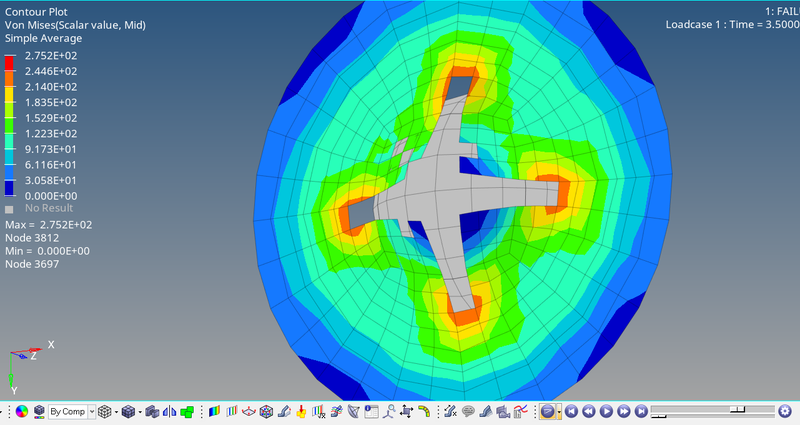Step forward one animation frame

[x=623, y=411]
